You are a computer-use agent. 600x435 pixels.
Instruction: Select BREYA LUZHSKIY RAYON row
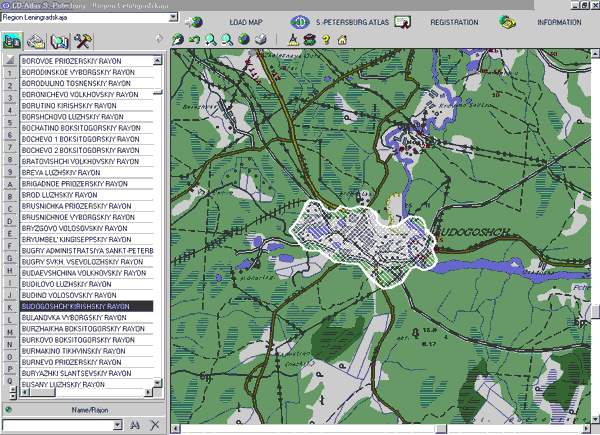pos(86,173)
